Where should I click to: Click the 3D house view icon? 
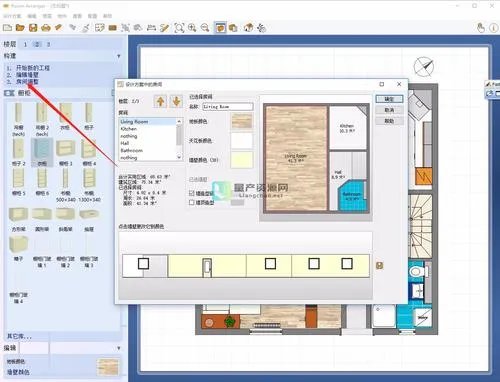coord(248,28)
